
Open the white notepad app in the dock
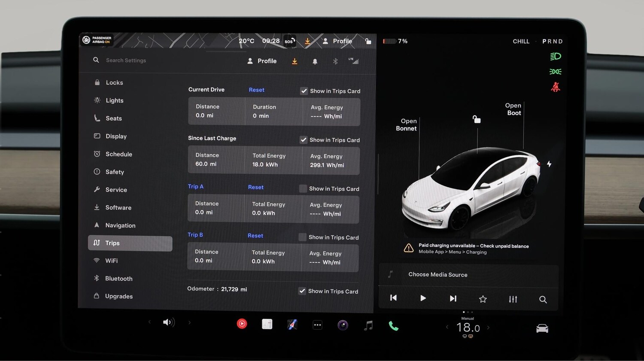[x=267, y=324]
